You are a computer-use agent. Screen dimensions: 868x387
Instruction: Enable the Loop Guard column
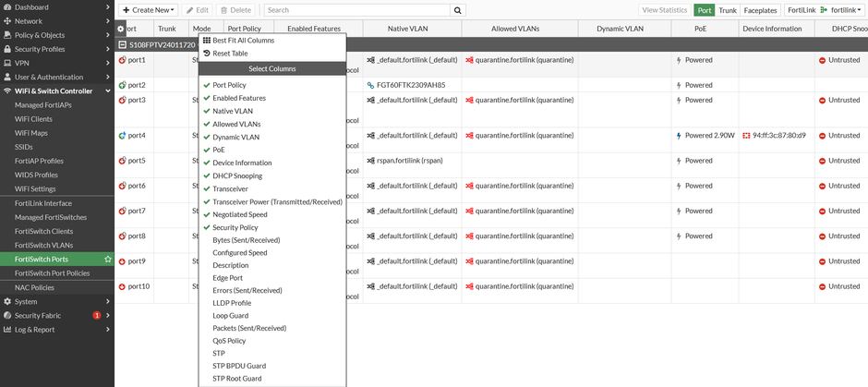[x=230, y=316]
